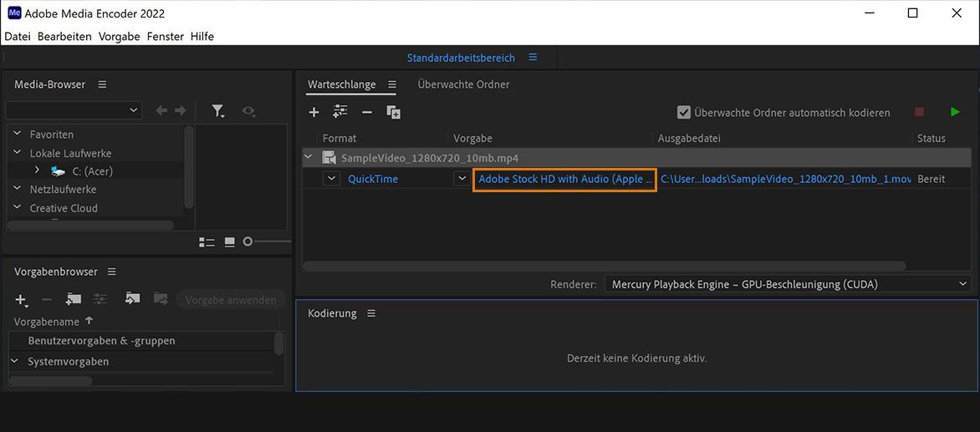980x432 pixels.
Task: Start the queue with the green play button
Action: pos(955,112)
